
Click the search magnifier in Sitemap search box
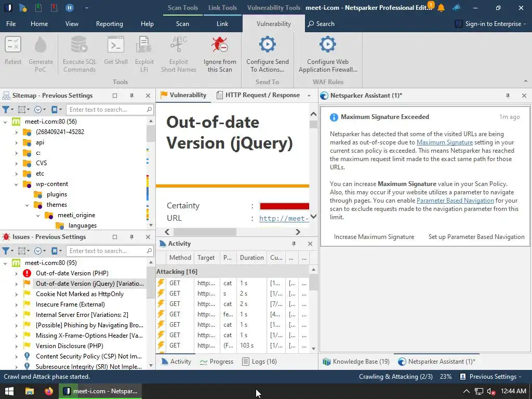[149, 109]
